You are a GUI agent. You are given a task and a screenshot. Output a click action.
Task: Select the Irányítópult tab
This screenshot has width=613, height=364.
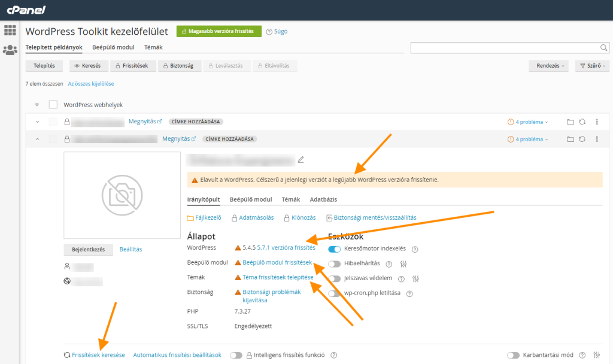tap(204, 199)
